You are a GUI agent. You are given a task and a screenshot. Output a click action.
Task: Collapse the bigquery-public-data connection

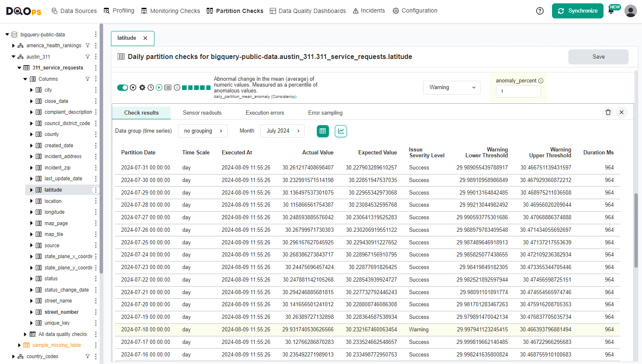click(7, 34)
